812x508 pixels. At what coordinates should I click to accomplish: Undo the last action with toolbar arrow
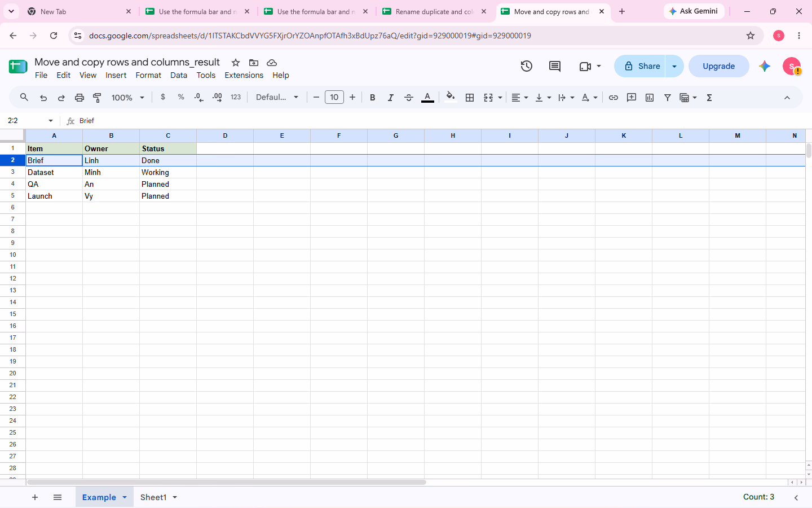coord(43,98)
